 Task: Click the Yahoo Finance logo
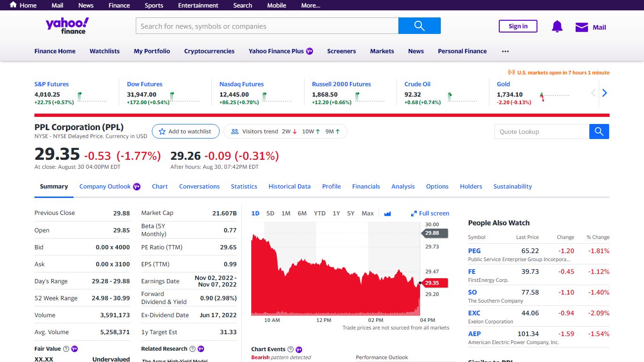[x=67, y=26]
